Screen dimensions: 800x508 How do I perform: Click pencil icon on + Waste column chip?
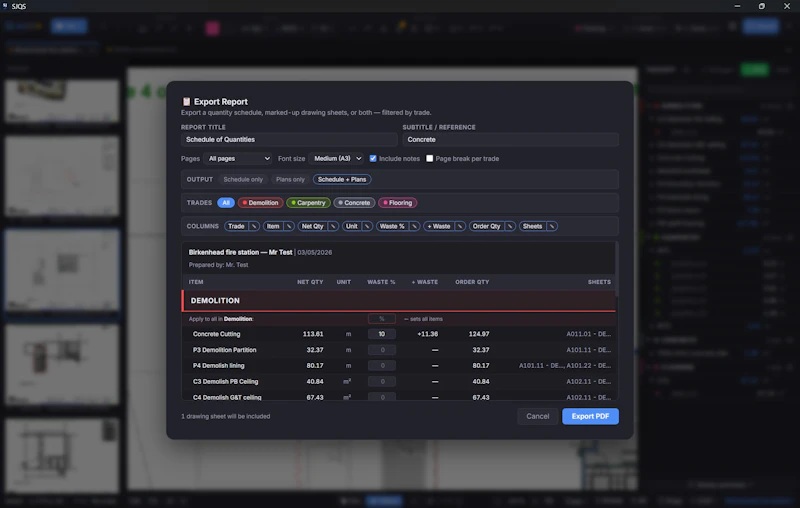pyautogui.click(x=460, y=226)
